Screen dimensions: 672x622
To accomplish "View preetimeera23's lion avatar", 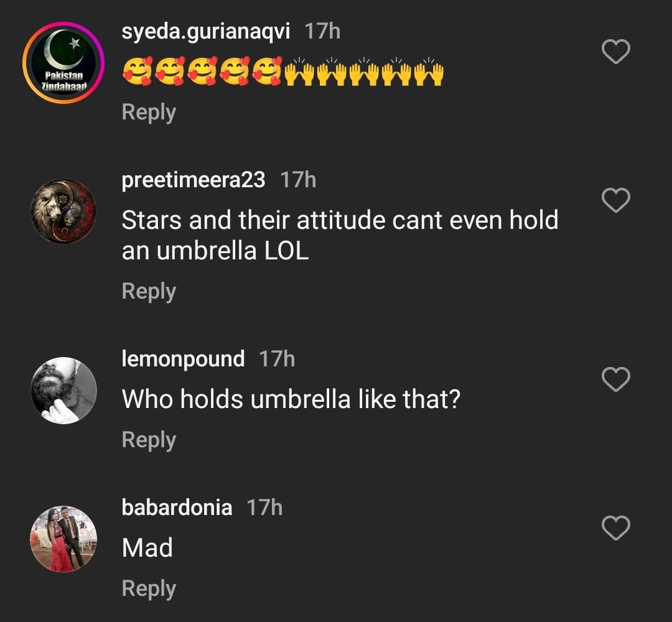I will [63, 211].
